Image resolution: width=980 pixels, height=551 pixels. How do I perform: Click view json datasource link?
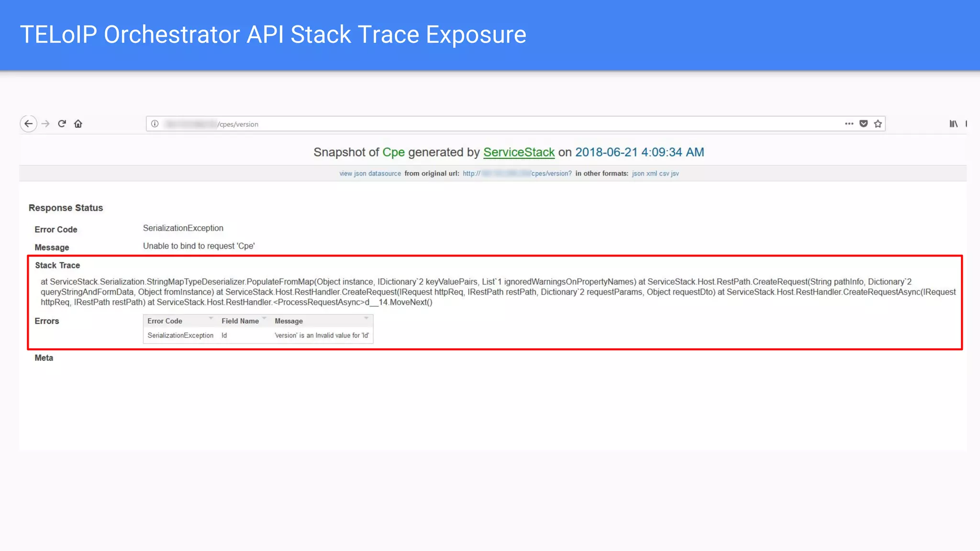pos(370,174)
